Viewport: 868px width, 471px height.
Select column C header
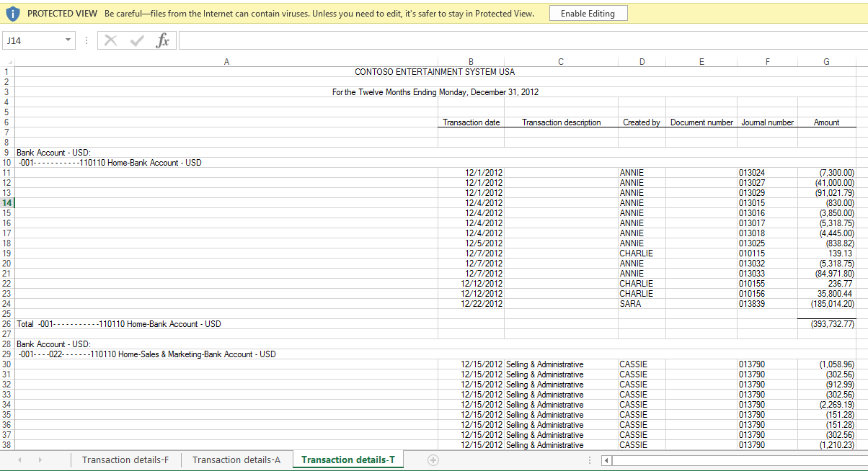[x=561, y=62]
